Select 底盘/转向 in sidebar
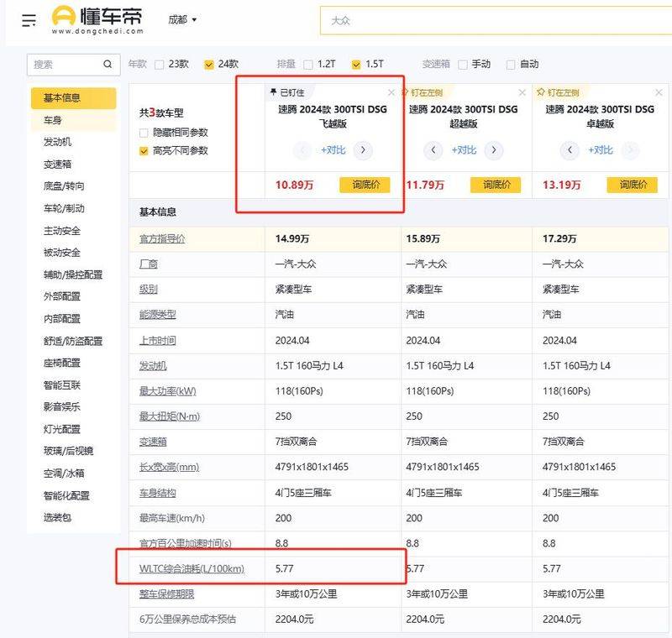The width and height of the screenshot is (672, 638). [x=64, y=186]
